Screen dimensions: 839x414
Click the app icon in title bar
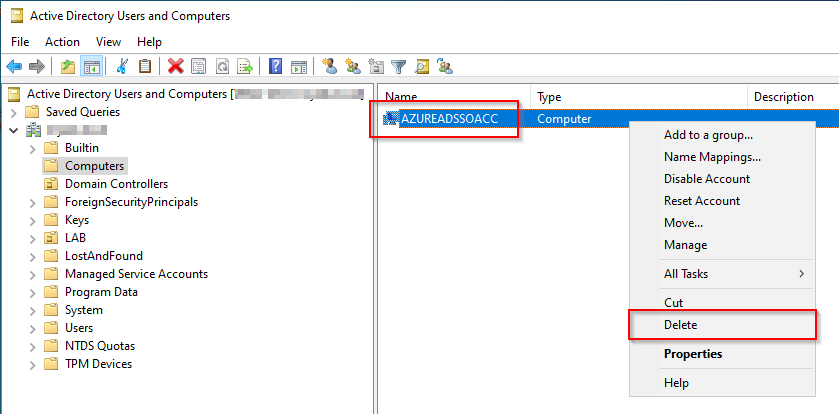click(17, 16)
